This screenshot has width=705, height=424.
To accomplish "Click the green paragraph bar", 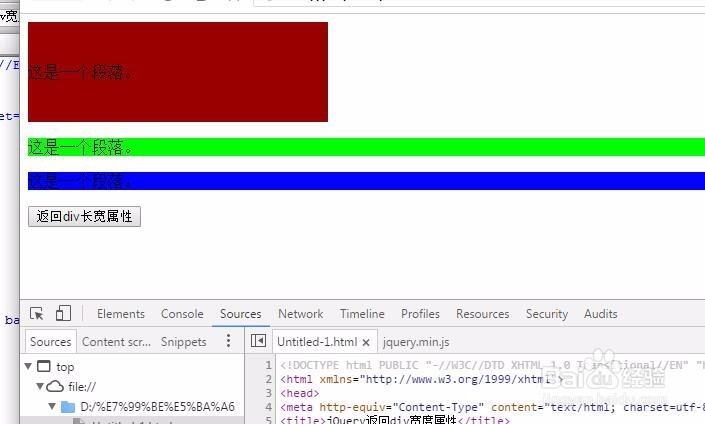I will coord(366,147).
